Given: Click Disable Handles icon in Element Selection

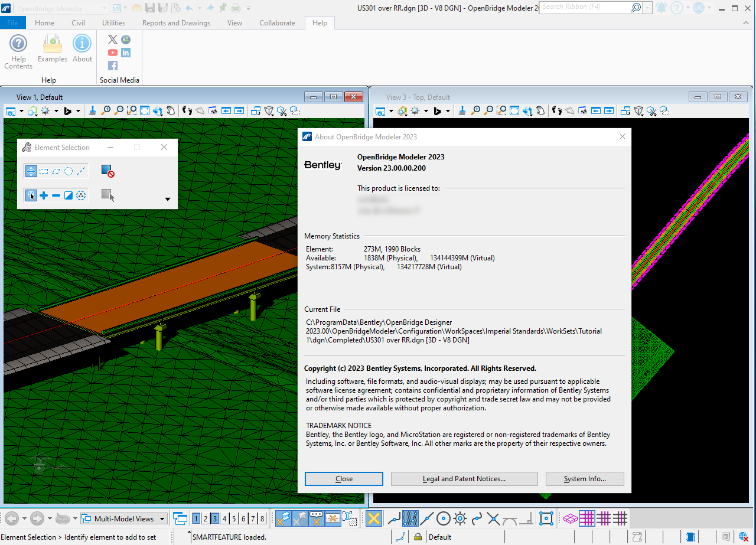Looking at the screenshot, I should (x=107, y=171).
